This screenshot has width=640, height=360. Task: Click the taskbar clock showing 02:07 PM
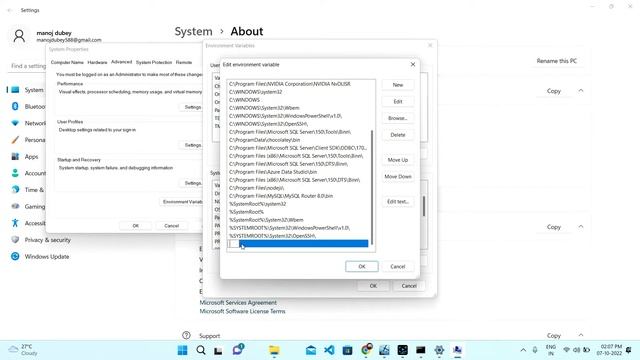coord(609,350)
